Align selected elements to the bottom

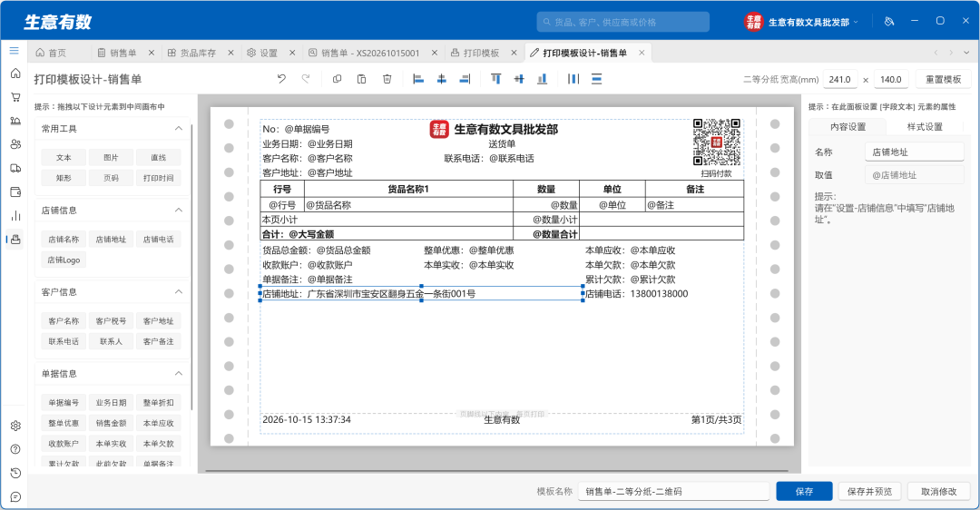pos(542,79)
